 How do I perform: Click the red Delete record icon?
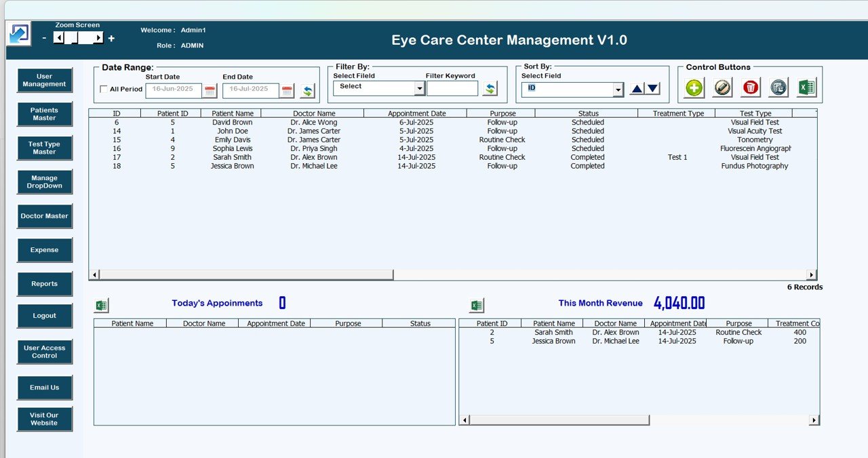[751, 87]
